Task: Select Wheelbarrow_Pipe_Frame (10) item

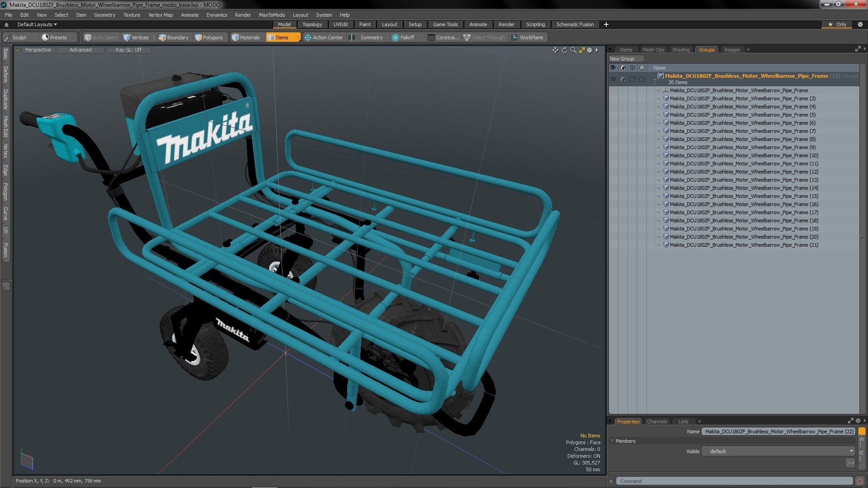Action: coord(744,155)
